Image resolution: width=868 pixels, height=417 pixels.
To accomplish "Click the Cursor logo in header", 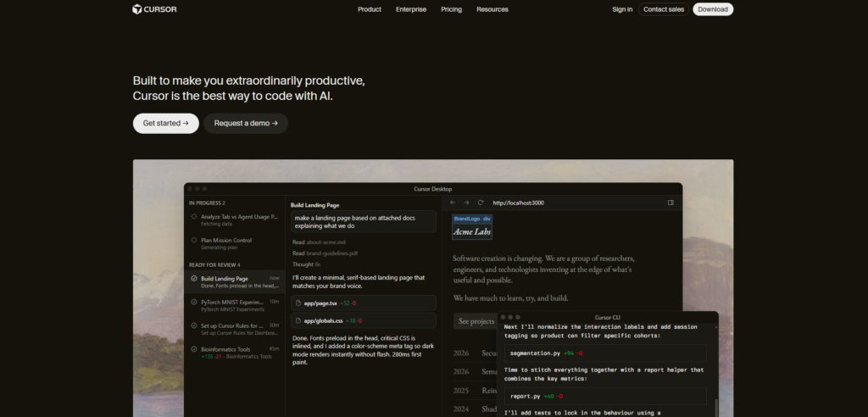I will (154, 8).
